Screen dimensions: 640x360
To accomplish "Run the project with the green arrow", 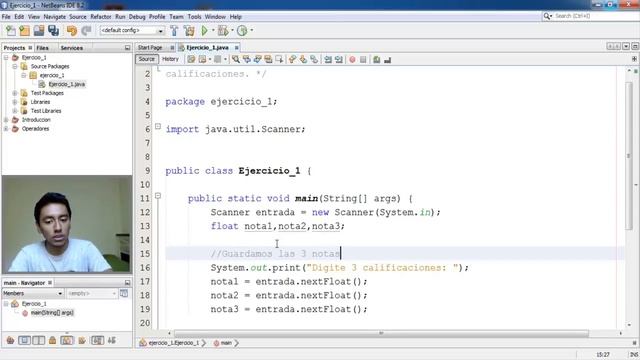I will (204, 31).
